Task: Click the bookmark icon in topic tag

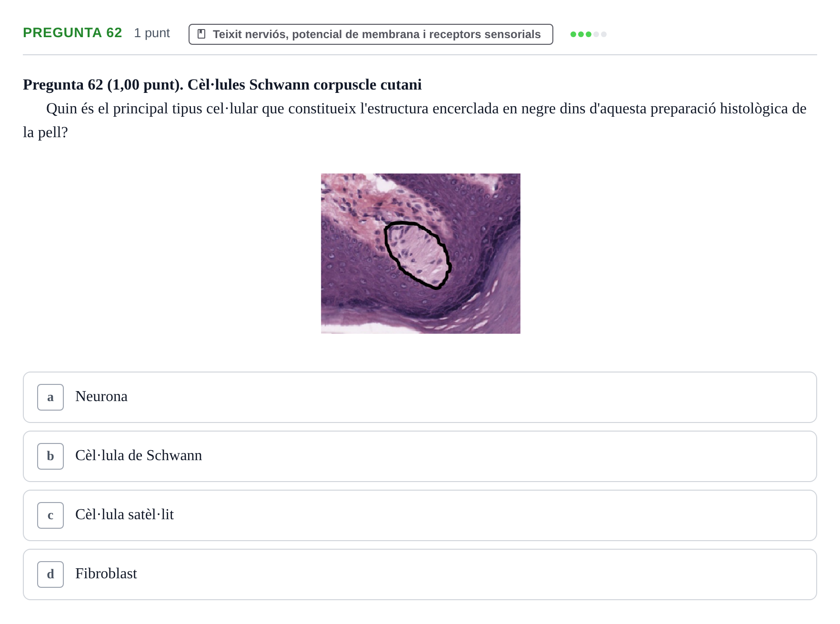Action: (x=201, y=34)
